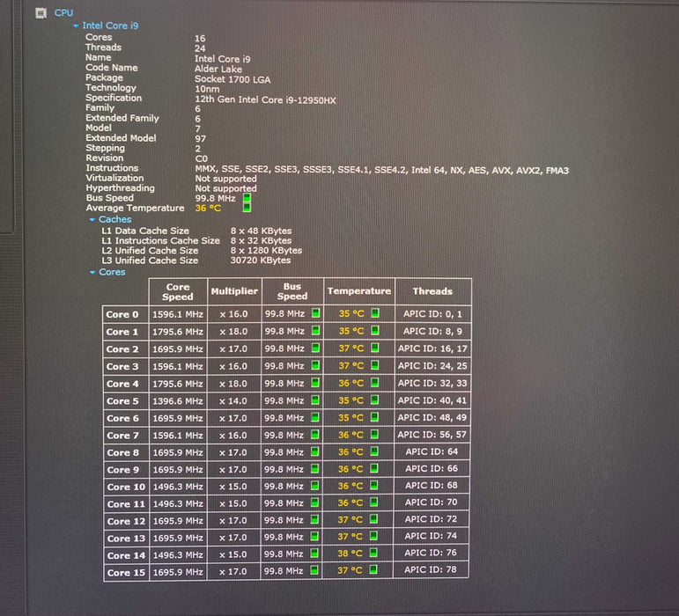This screenshot has height=616, width=679.
Task: Click the Bus Speed column header
Action: (292, 291)
